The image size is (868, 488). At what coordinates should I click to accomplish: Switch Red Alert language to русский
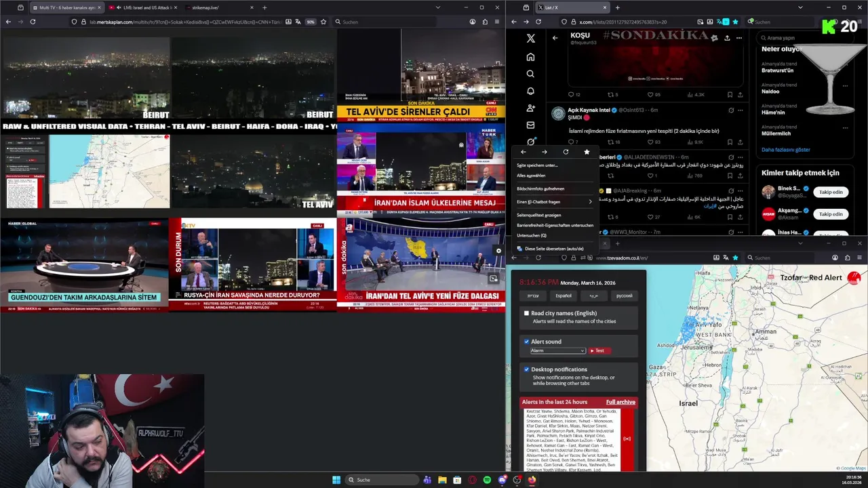624,296
